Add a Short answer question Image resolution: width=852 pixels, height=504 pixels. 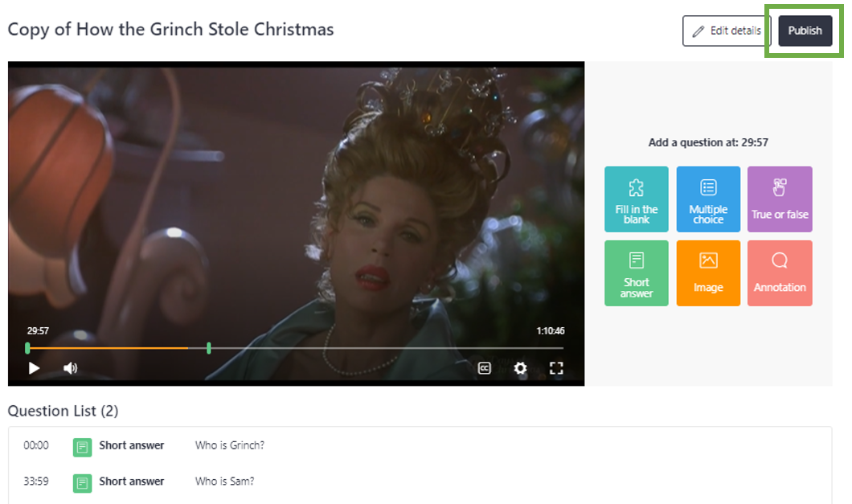(x=637, y=273)
